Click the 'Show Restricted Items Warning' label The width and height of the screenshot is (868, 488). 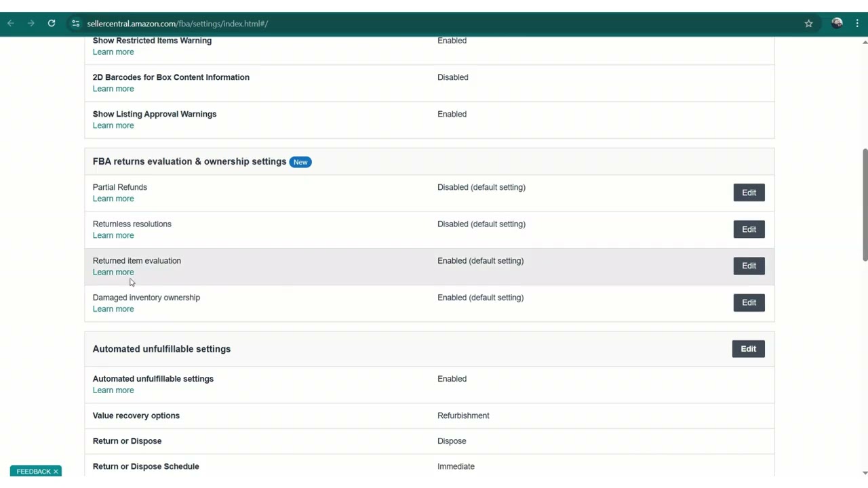point(152,41)
